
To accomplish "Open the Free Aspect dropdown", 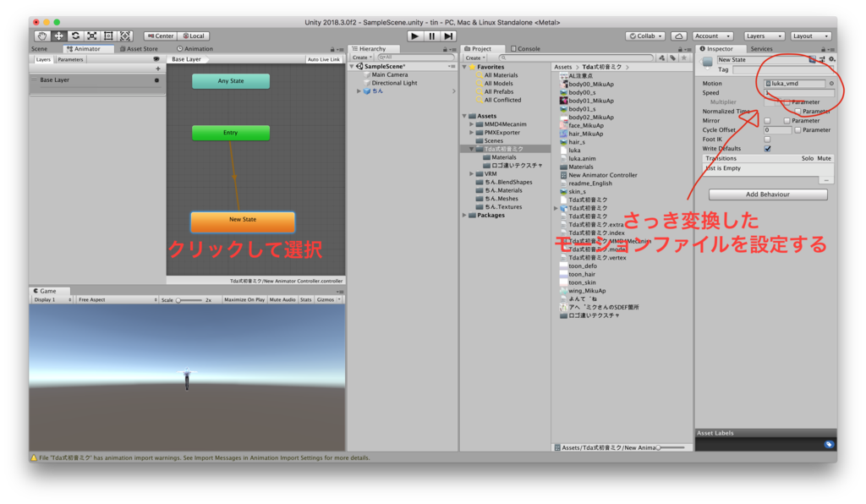I will 117,299.
